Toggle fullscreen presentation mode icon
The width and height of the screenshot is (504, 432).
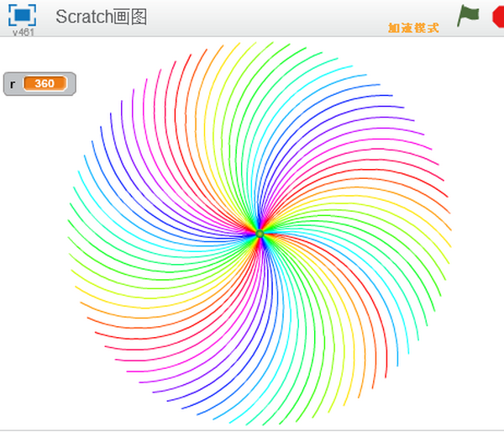22,15
